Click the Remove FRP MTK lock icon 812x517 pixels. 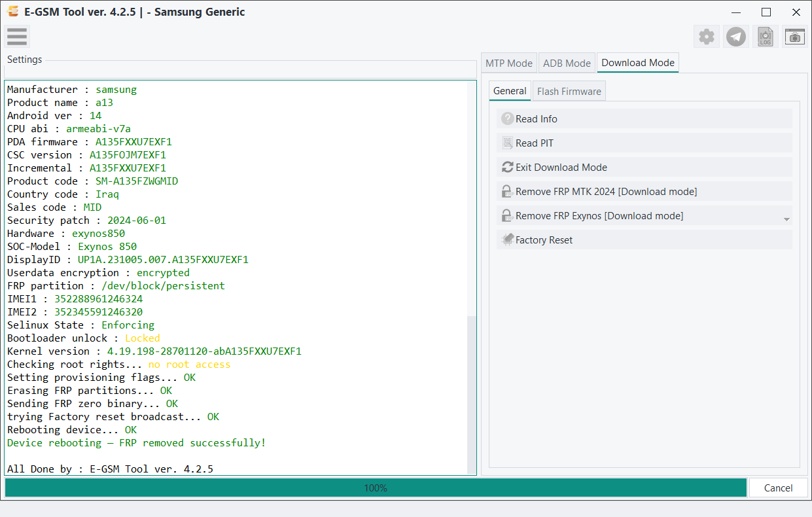[x=507, y=191]
